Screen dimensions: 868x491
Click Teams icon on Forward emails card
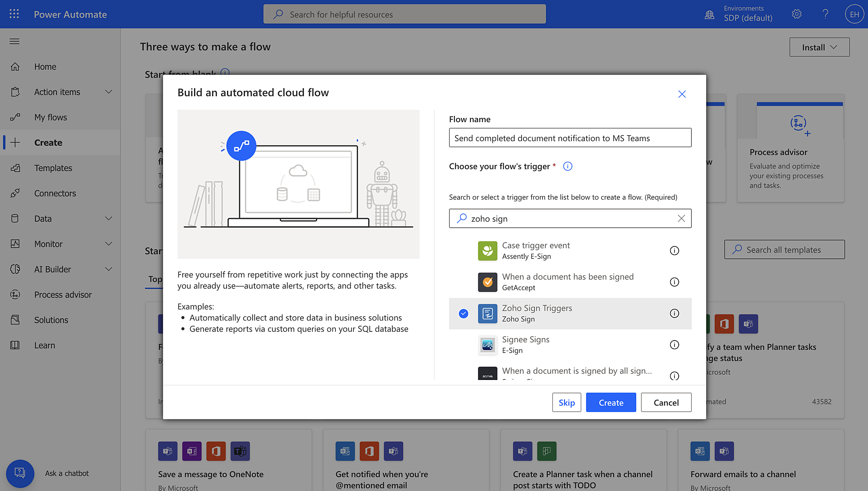[x=724, y=451]
